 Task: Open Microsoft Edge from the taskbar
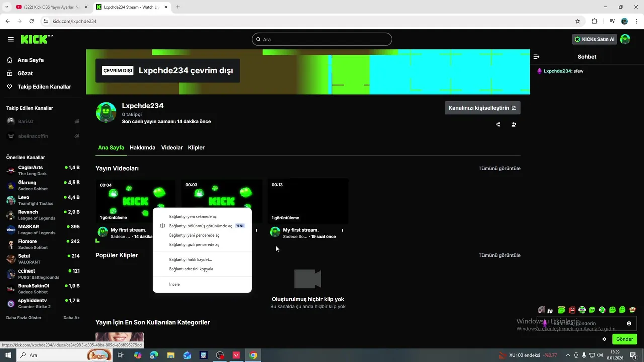(154, 355)
